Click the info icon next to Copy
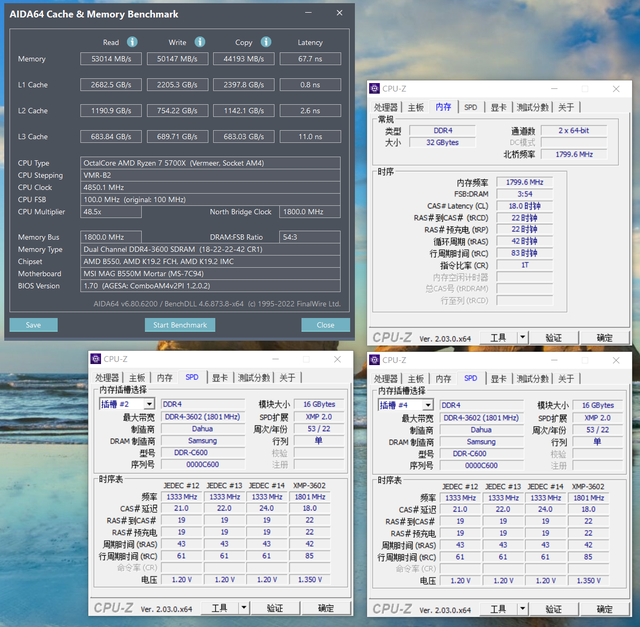640x627 pixels. click(x=267, y=42)
